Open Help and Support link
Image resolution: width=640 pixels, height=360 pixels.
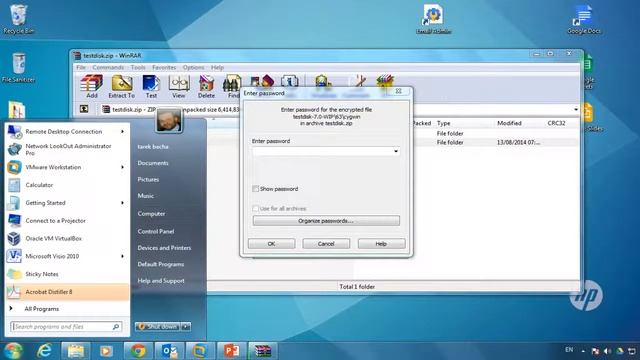161,281
